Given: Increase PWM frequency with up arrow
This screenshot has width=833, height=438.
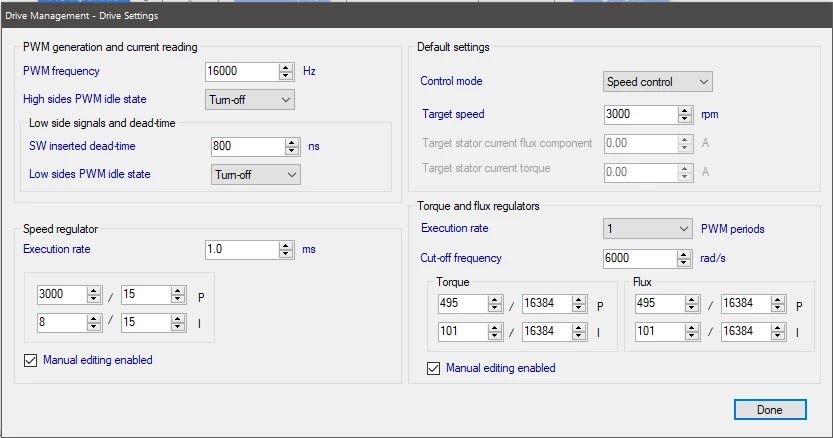Looking at the screenshot, I should pos(286,68).
